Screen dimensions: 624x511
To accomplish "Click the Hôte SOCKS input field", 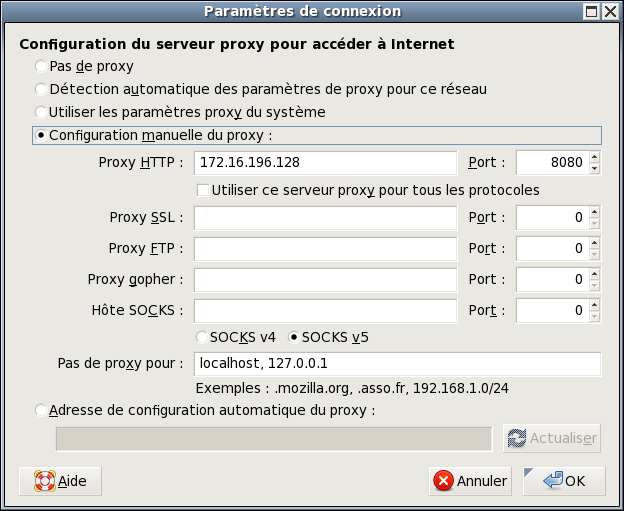I will point(325,310).
